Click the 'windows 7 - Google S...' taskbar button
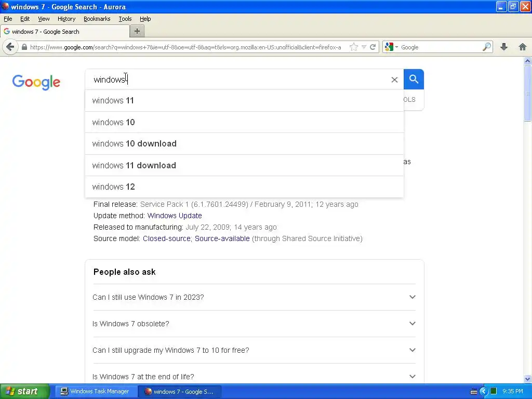 click(x=180, y=392)
